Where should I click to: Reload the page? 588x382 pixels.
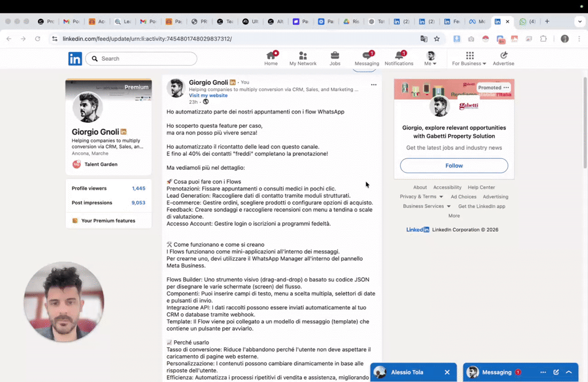point(37,38)
